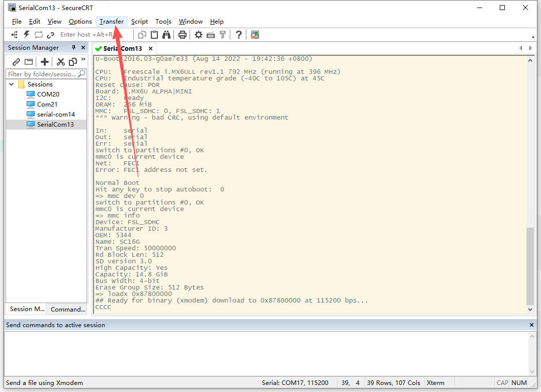Click the plus icon to add new session
This screenshot has height=392, width=541.
(45, 62)
